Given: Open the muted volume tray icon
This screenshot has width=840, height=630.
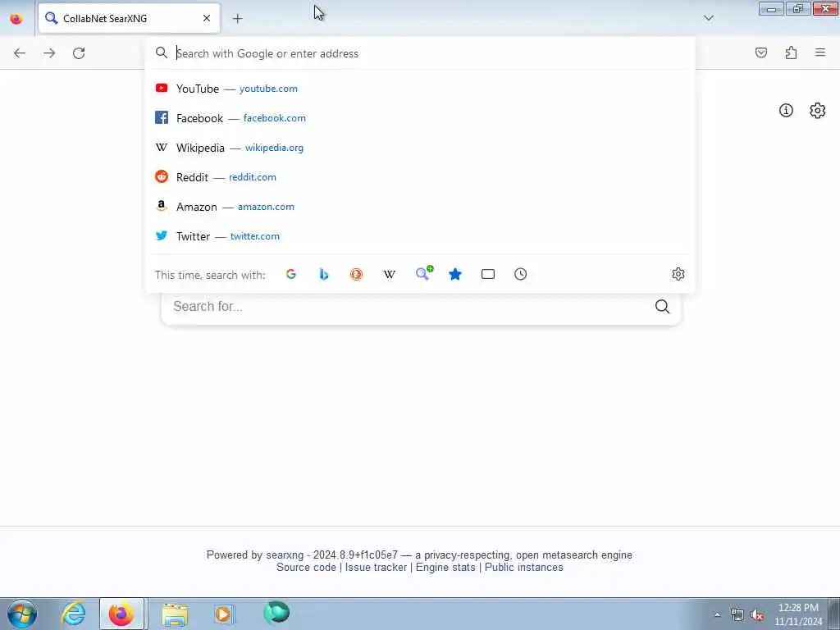Looking at the screenshot, I should 757,615.
